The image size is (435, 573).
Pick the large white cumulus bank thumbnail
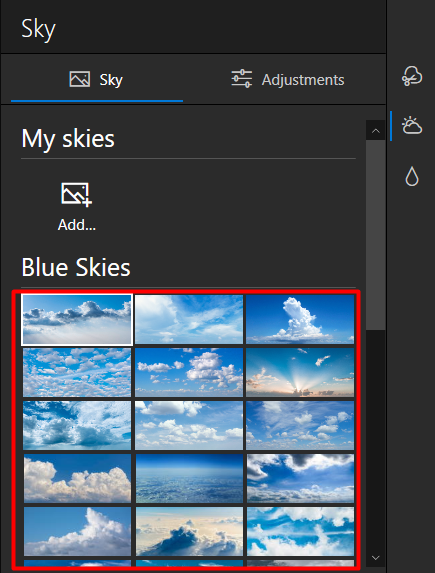click(x=77, y=478)
